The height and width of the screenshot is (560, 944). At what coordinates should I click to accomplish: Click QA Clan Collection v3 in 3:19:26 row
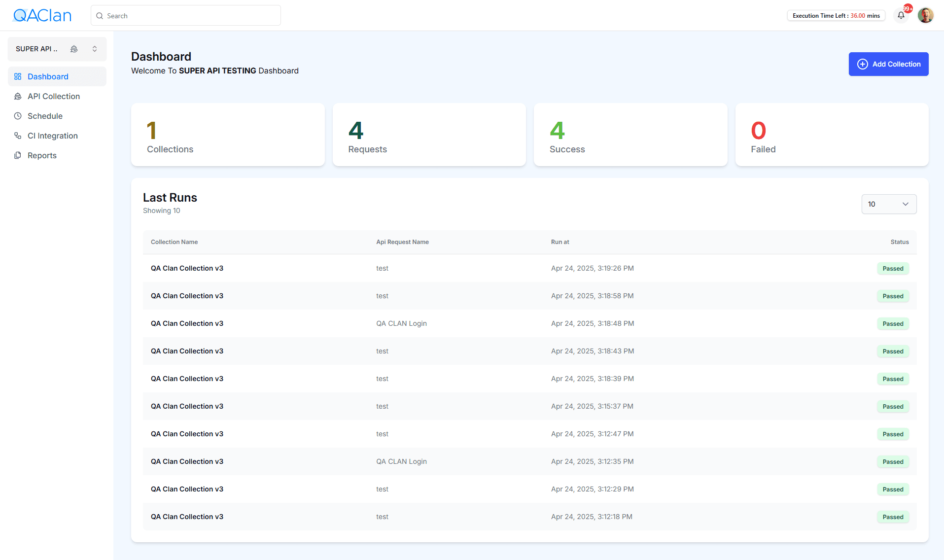187,268
